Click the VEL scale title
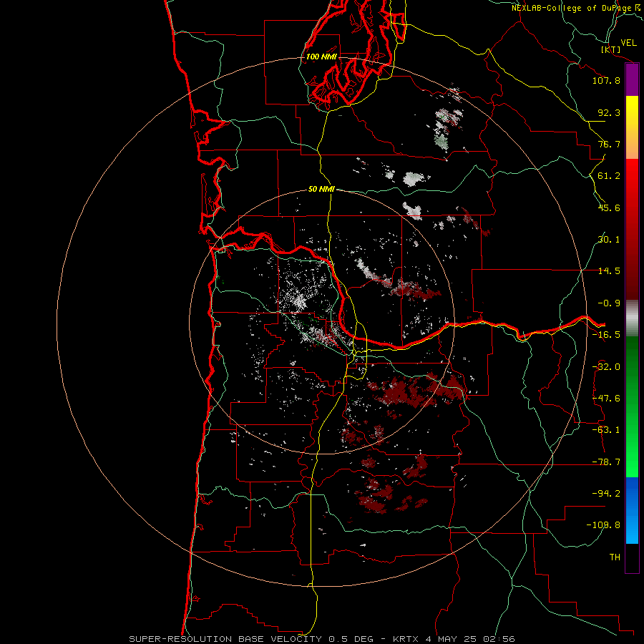Screen dimensions: 644x644 [628, 43]
